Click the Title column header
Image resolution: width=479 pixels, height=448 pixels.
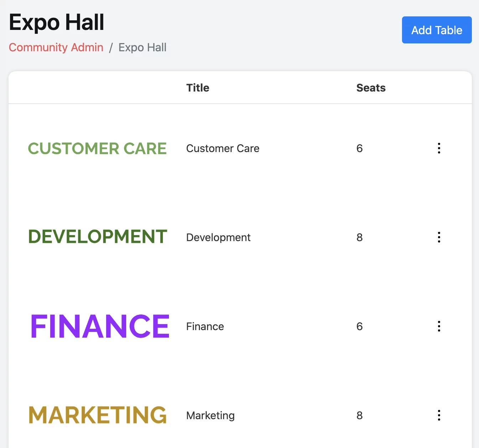point(198,88)
